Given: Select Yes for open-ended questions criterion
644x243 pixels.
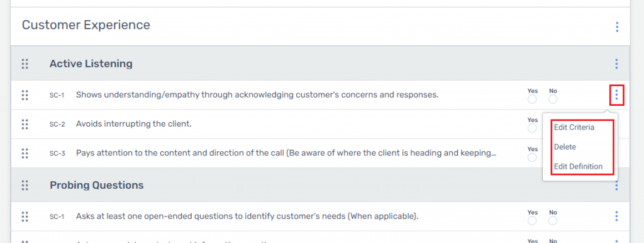Looking at the screenshot, I should point(532,221).
